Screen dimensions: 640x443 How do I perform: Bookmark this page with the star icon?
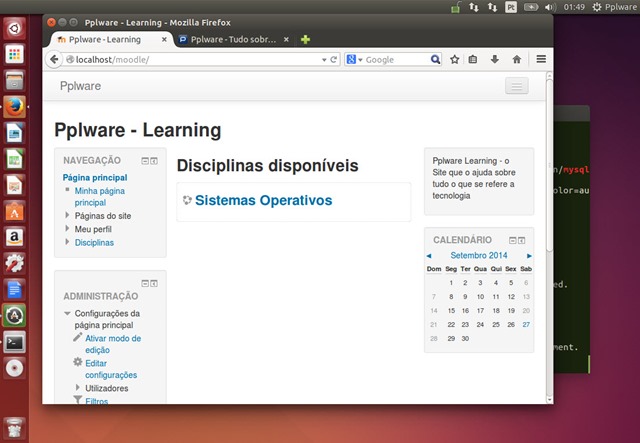pyautogui.click(x=454, y=60)
